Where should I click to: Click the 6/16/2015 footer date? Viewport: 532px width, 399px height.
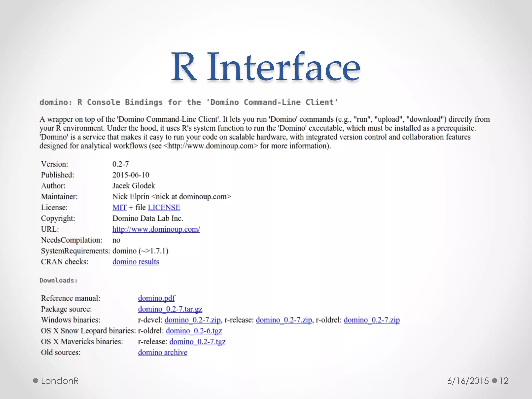coord(468,381)
